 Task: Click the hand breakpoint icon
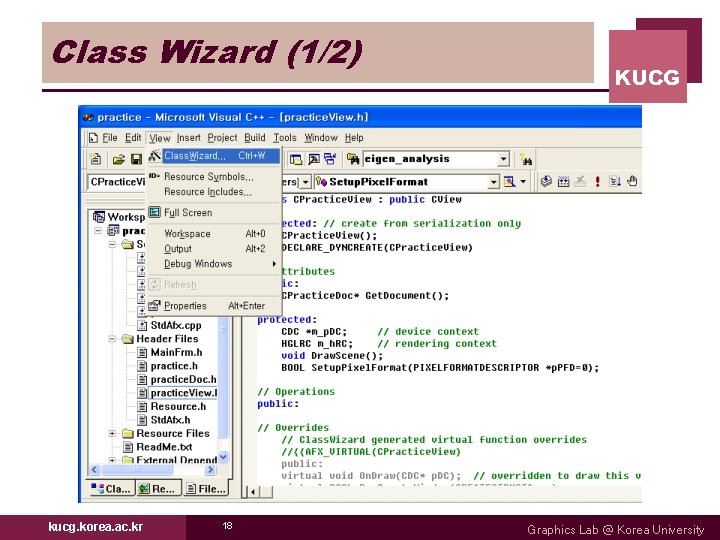click(x=632, y=181)
